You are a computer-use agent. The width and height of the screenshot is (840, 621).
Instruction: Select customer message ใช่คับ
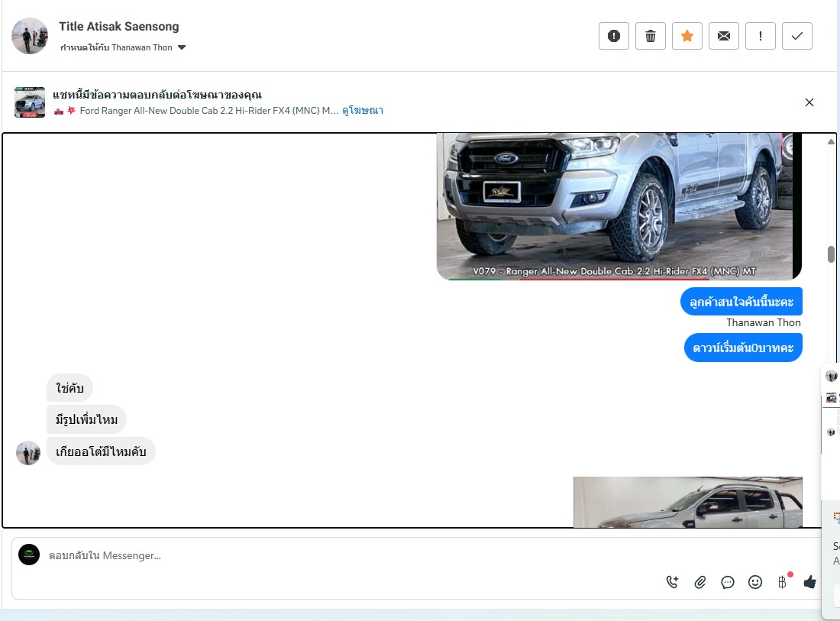click(x=69, y=388)
